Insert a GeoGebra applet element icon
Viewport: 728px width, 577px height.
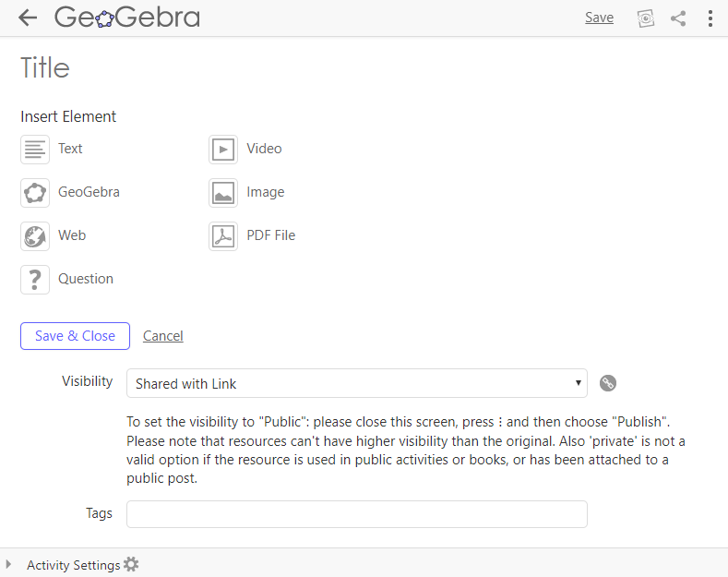[35, 193]
